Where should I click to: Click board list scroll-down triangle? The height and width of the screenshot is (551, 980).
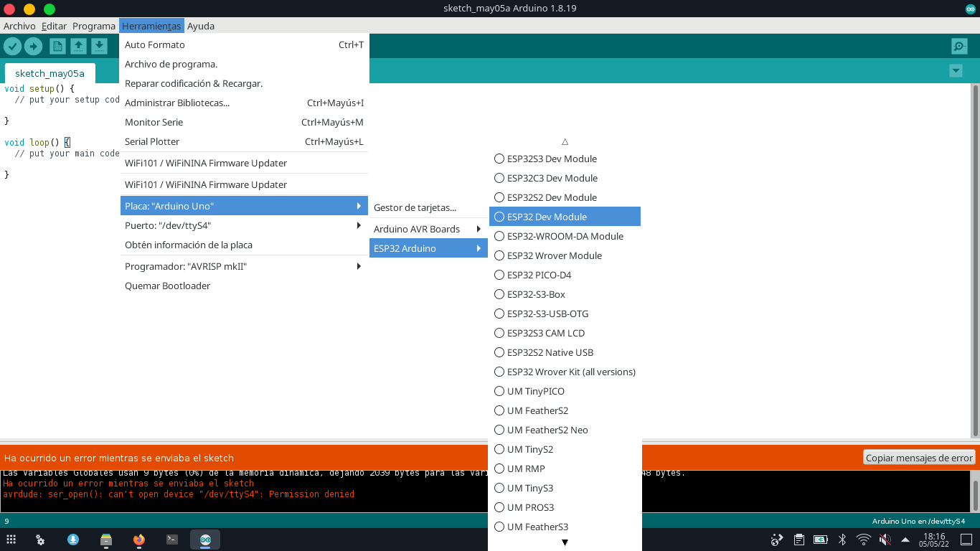[565, 542]
